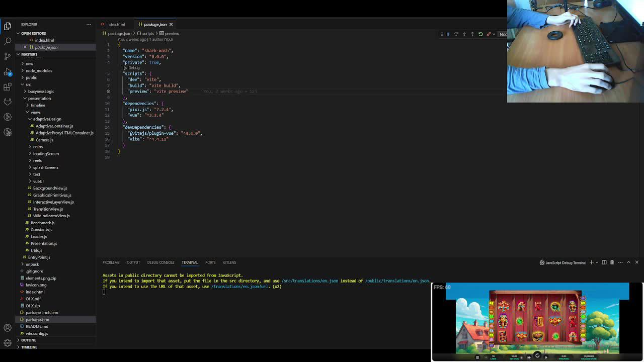This screenshot has width=644, height=362.
Task: Switch to the index.html editor tab
Action: pyautogui.click(x=116, y=24)
